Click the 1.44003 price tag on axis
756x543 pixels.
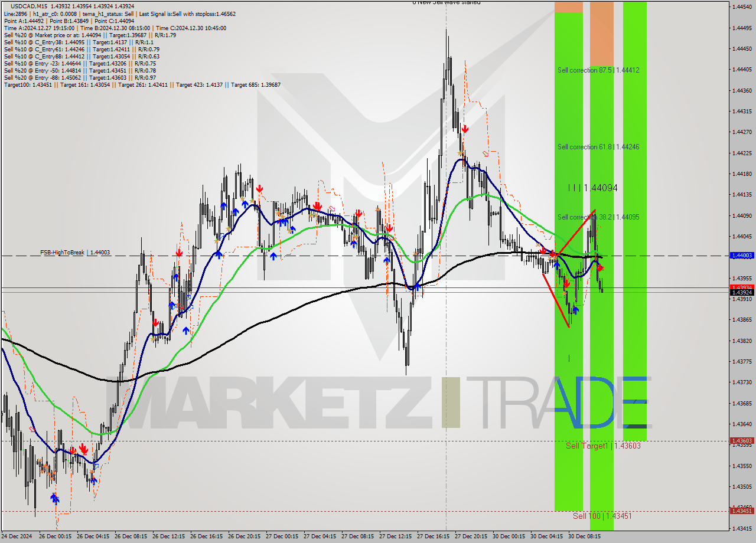coord(742,256)
